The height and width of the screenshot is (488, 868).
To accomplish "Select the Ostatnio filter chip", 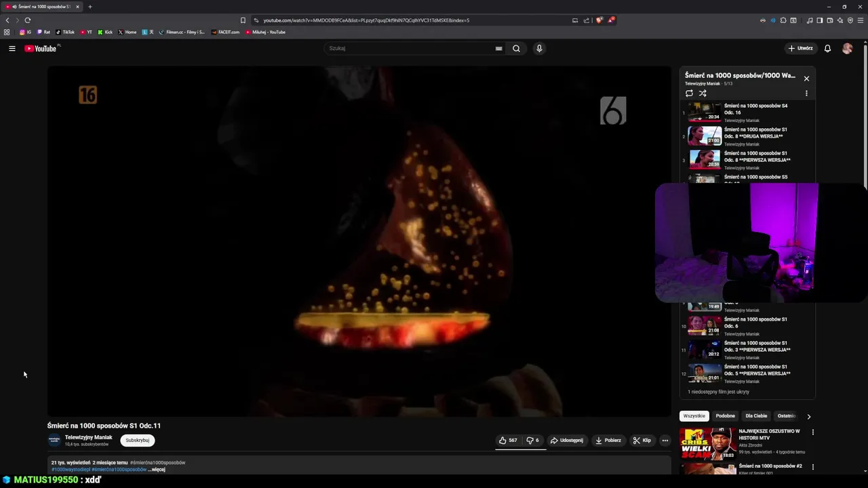I will coord(786,416).
